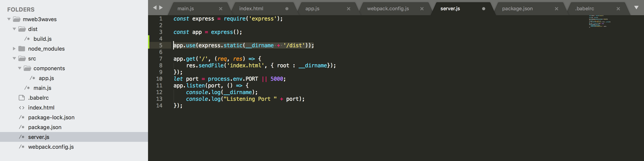The width and height of the screenshot is (644, 161).
Task: Open package.json in the sidebar tree
Action: [x=45, y=127]
